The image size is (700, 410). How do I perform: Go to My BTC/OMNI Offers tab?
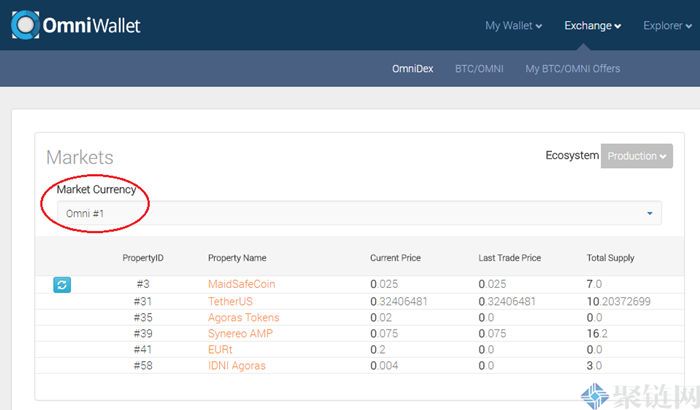[572, 69]
